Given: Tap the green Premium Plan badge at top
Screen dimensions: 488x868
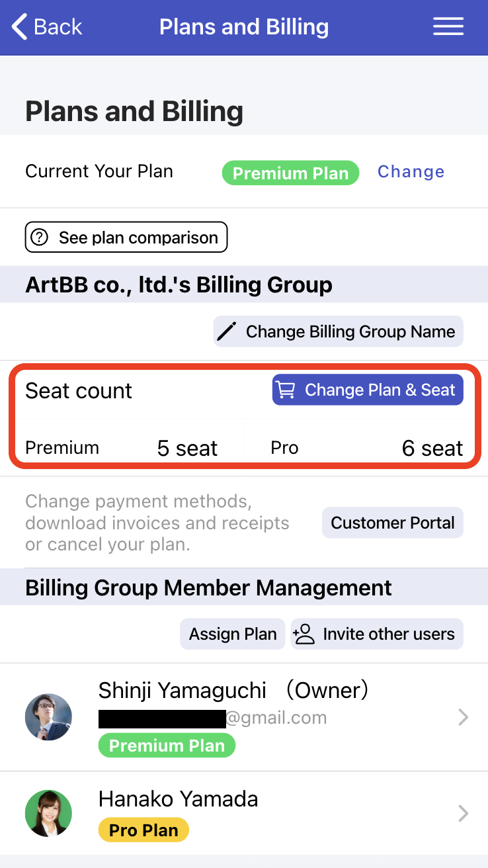Looking at the screenshot, I should pos(290,173).
